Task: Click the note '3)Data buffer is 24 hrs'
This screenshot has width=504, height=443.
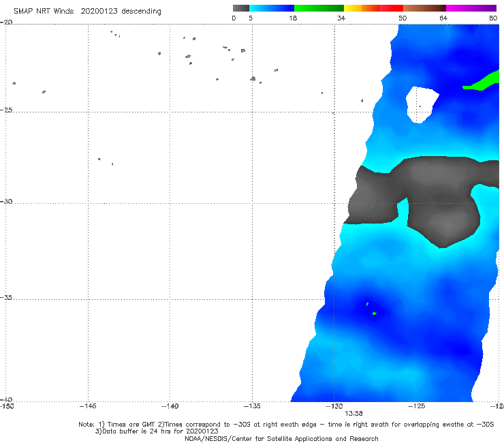Action: (157, 431)
